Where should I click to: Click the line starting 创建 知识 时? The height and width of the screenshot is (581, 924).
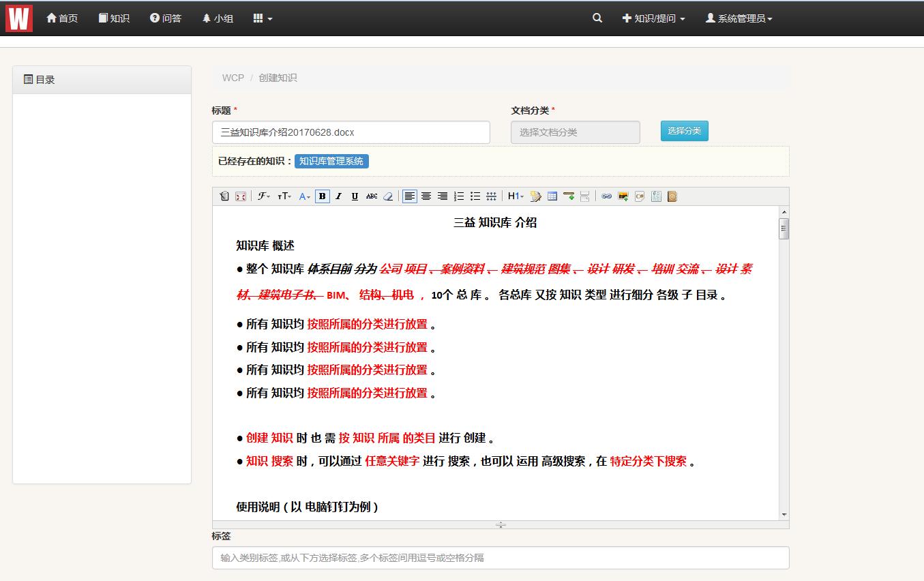tap(366, 438)
